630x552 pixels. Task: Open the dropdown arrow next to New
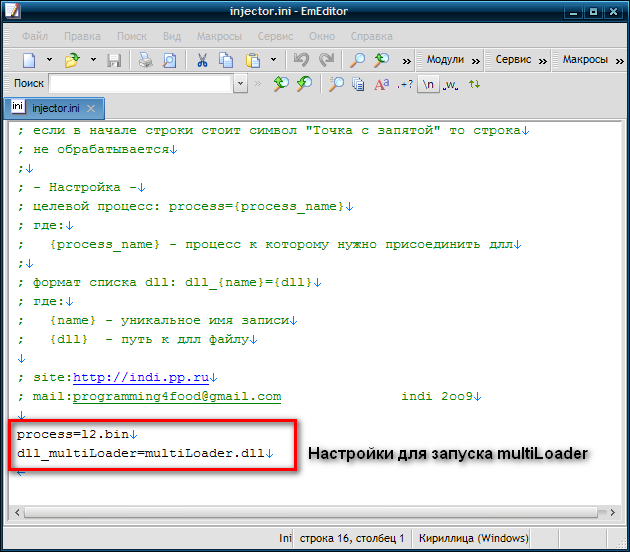pyautogui.click(x=49, y=60)
